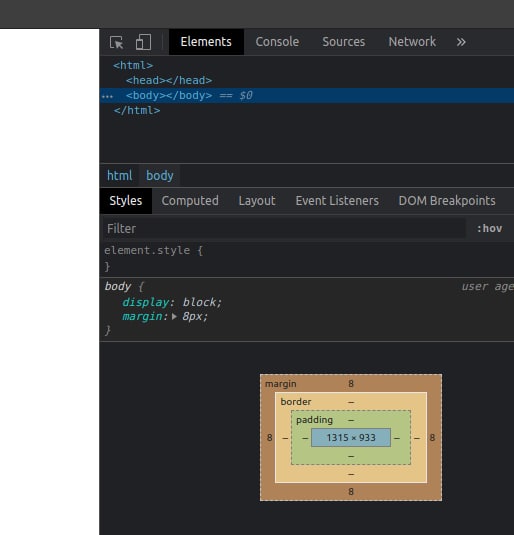Toggle :hov element state panel

tap(489, 228)
